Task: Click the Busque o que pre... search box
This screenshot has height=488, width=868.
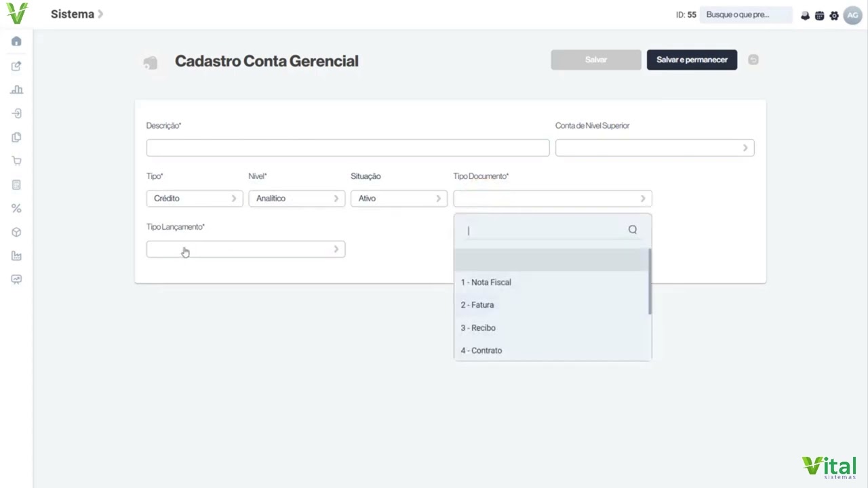Action: [746, 15]
